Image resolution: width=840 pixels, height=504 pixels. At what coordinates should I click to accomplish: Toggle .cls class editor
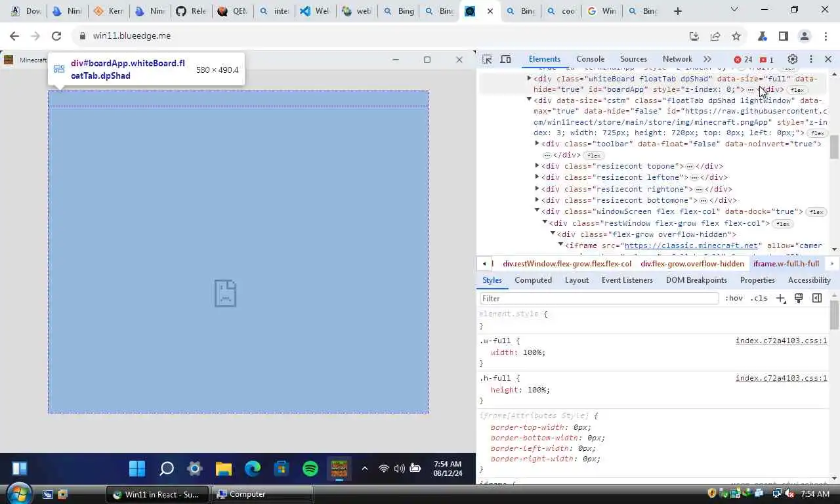[759, 299]
